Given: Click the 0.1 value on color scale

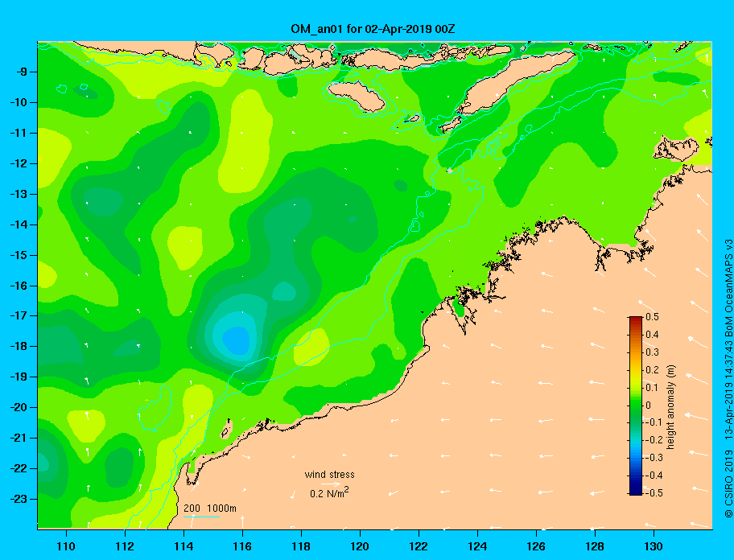Looking at the screenshot, I should 652,387.
